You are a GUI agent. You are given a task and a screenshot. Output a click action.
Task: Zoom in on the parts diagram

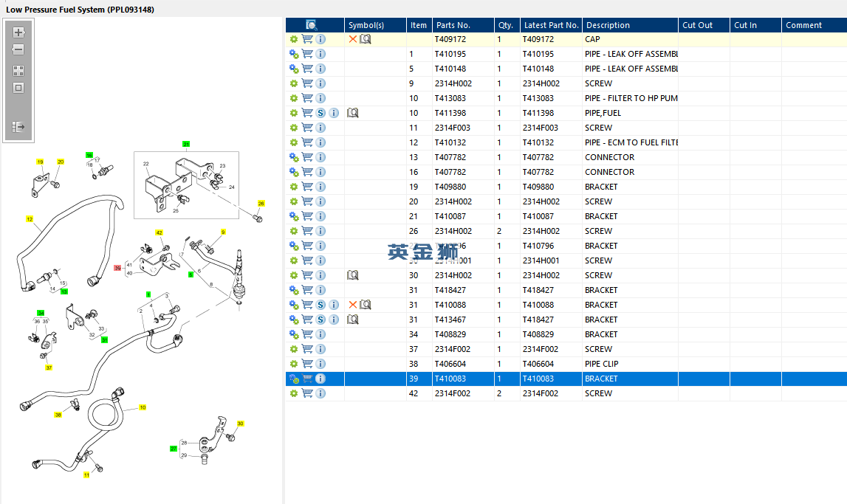coord(18,33)
